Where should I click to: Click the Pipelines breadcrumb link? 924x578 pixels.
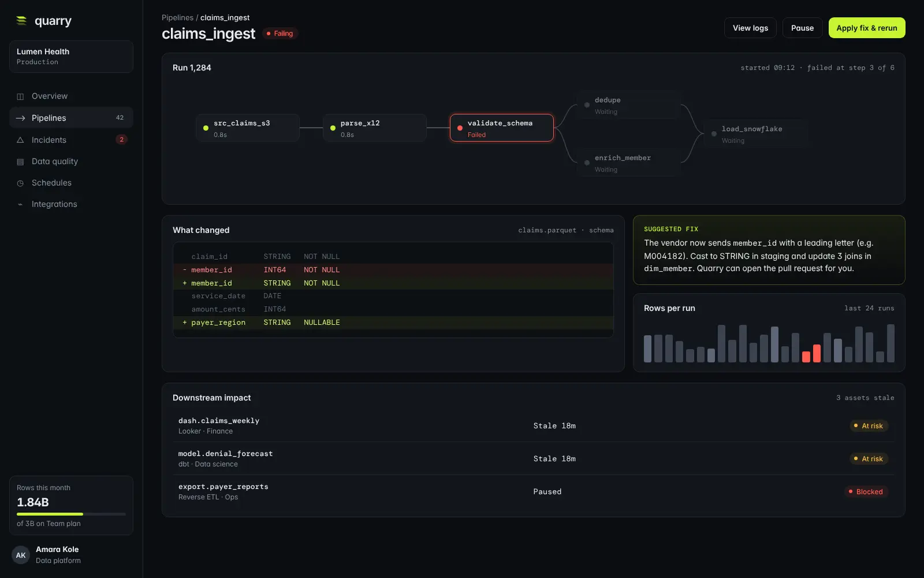pos(177,18)
